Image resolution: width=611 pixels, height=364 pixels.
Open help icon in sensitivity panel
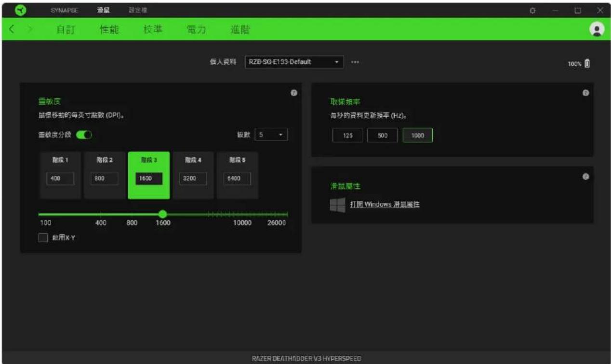tap(293, 92)
